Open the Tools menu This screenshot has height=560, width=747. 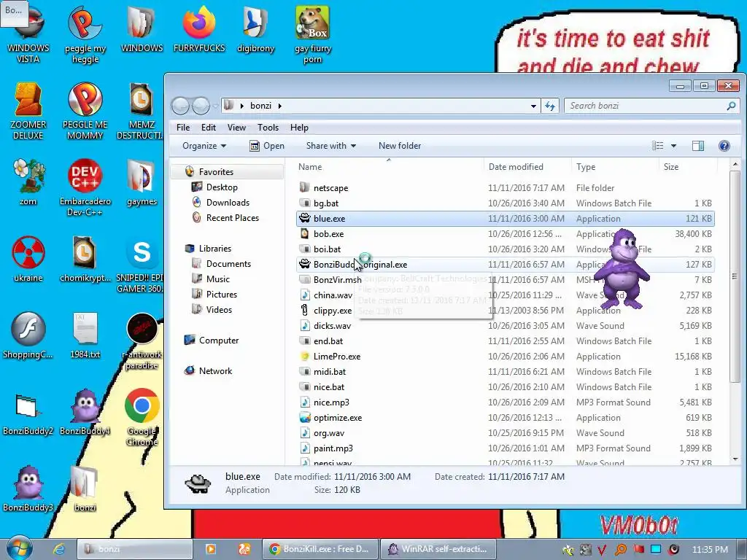click(268, 127)
